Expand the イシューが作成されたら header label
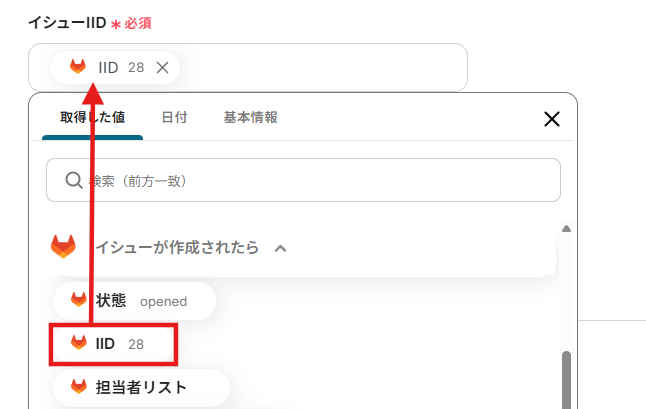The height and width of the screenshot is (409, 646). point(177,247)
